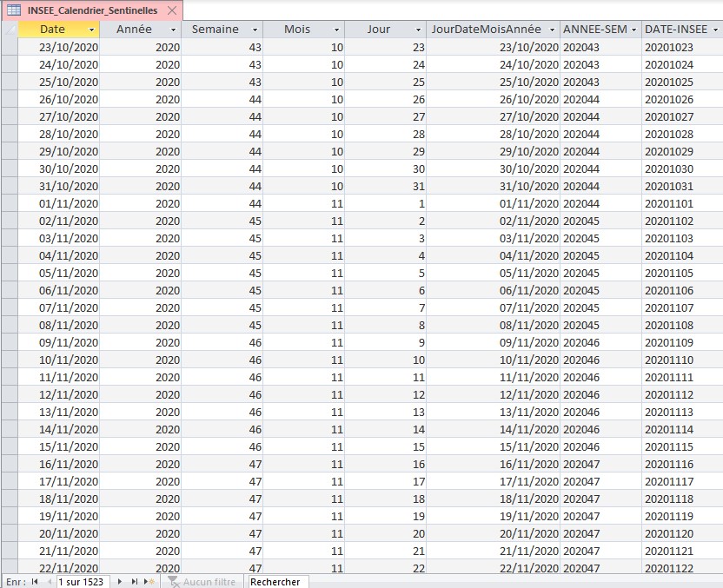Click Semaine cell in the 05/11/2020 row
Screen dimensions: 723x588
pyautogui.click(x=222, y=273)
